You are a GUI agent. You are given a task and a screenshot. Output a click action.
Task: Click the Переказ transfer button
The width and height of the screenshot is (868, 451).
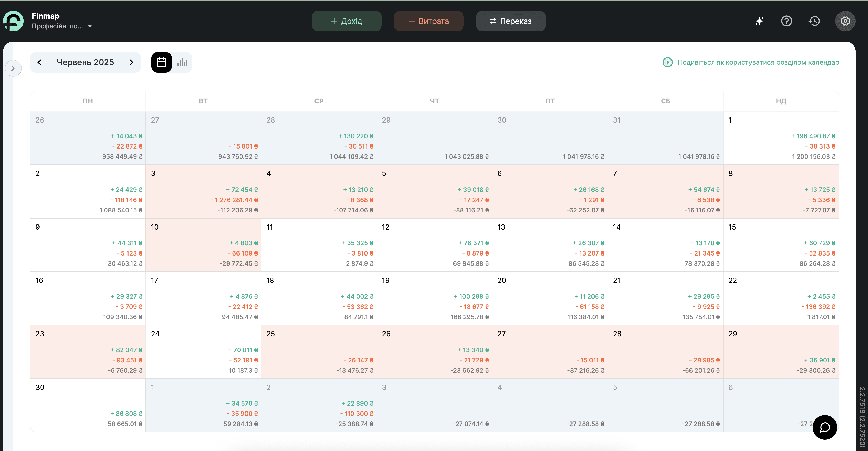510,21
